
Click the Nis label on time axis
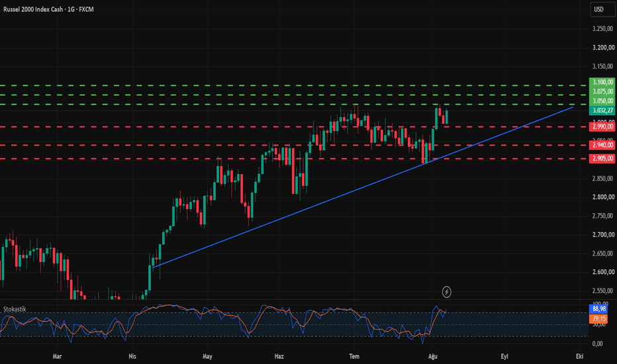click(132, 356)
